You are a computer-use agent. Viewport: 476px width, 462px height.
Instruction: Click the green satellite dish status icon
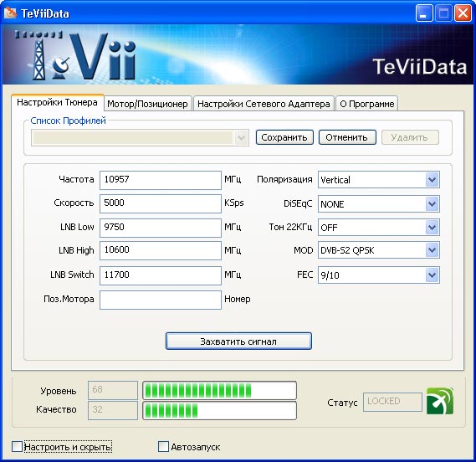coord(440,401)
